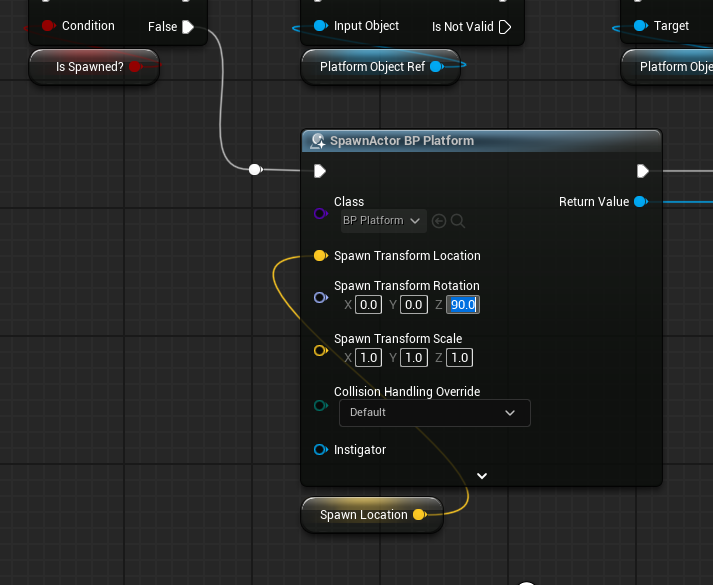Expand the SpawnActor node's advanced pins chevron
Image resolution: width=713 pixels, height=585 pixels.
pos(482,476)
